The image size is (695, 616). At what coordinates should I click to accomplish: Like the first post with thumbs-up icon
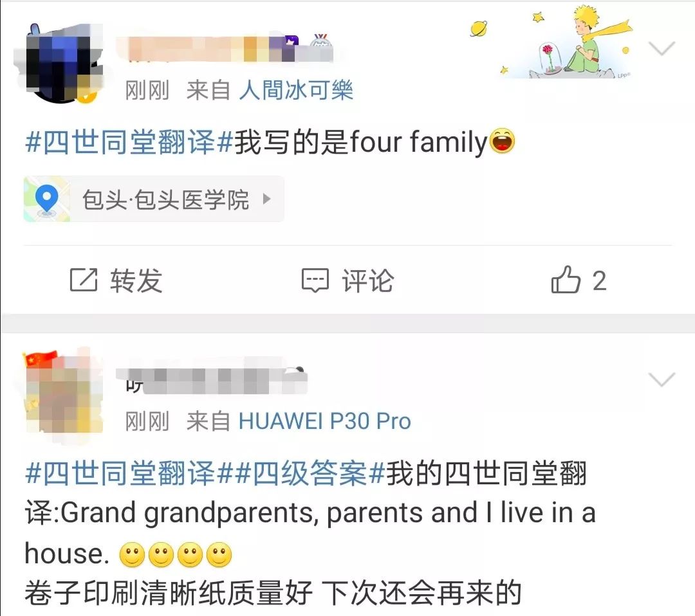pos(566,280)
